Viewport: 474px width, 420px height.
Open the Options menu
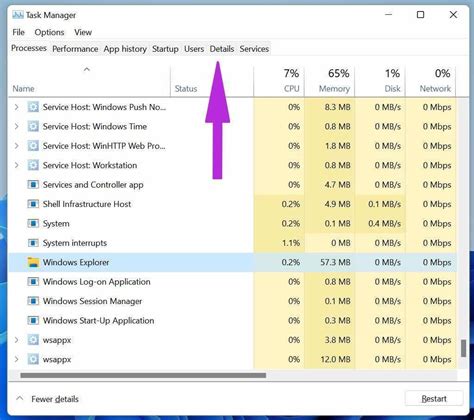pyautogui.click(x=49, y=32)
